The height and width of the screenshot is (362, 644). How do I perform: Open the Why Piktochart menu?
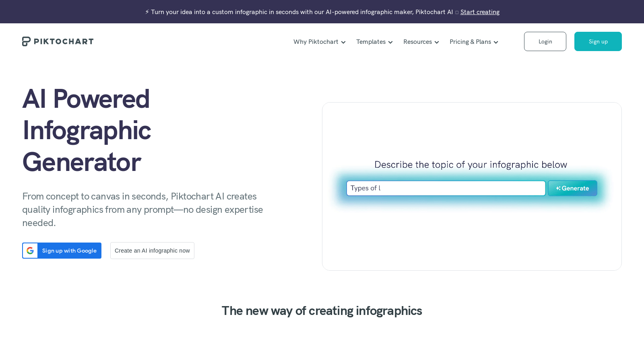pos(319,42)
